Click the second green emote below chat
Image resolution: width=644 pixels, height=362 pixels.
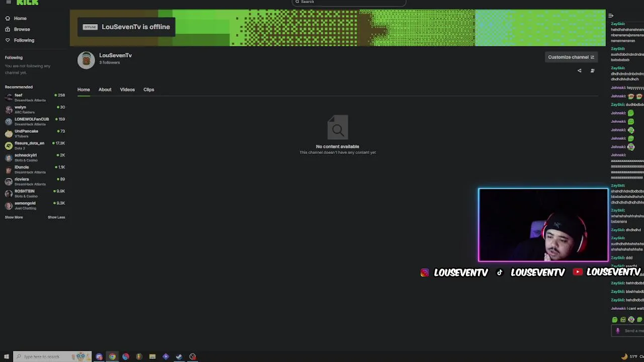(623, 320)
